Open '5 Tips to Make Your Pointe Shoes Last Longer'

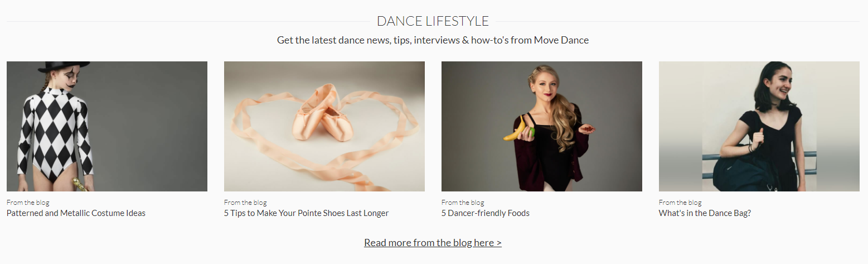pyautogui.click(x=306, y=213)
